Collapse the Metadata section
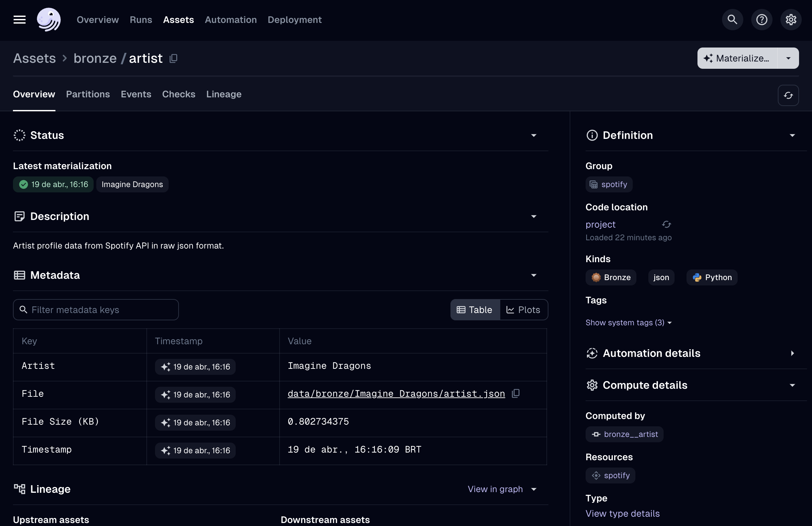Image resolution: width=812 pixels, height=526 pixels. tap(533, 275)
